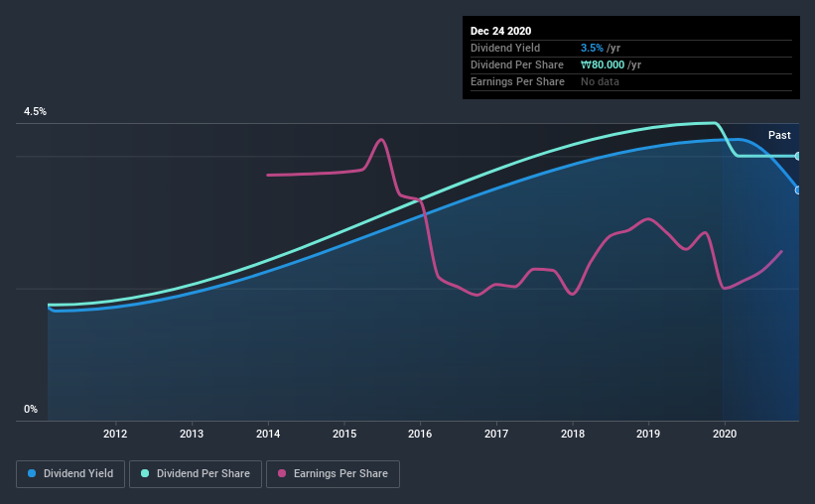Viewport: 815px width, 504px height.
Task: Click the Dec 24 2020 tooltip date
Action: [x=500, y=31]
